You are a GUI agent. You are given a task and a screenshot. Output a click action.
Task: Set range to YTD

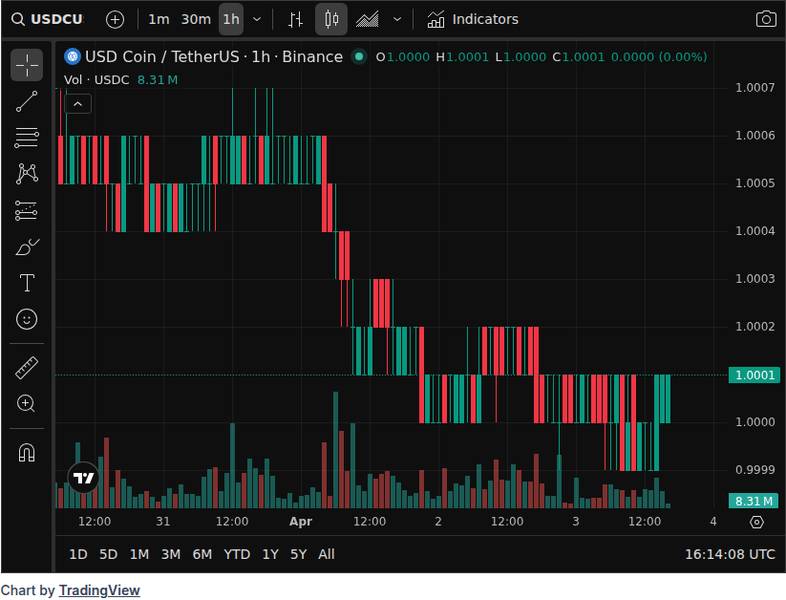(237, 554)
